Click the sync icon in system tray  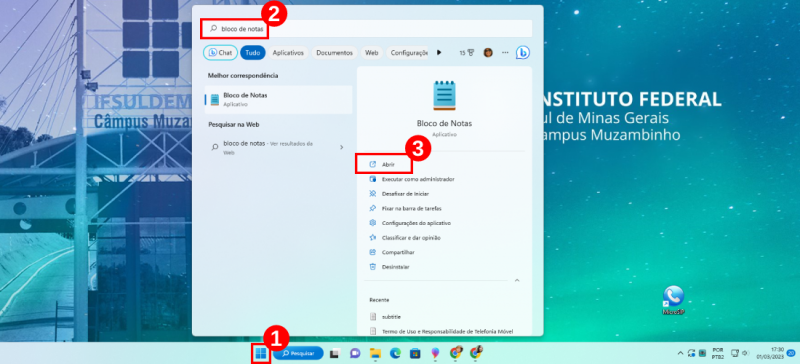tap(692, 353)
